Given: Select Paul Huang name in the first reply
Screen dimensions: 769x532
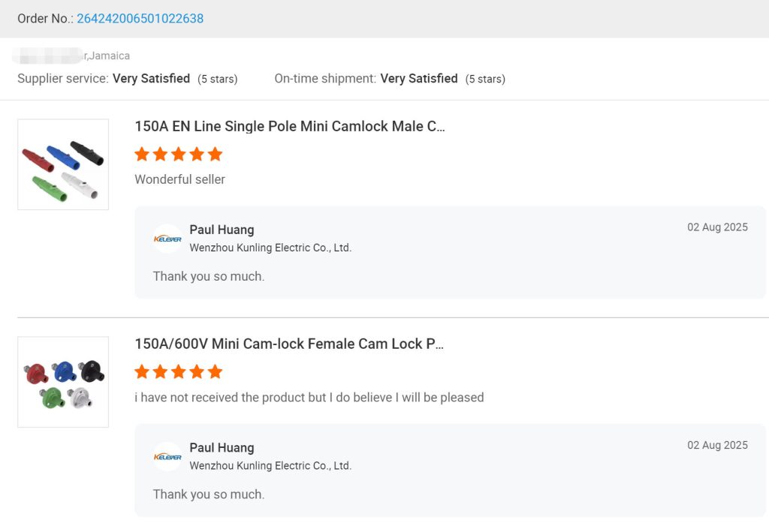Looking at the screenshot, I should click(222, 230).
